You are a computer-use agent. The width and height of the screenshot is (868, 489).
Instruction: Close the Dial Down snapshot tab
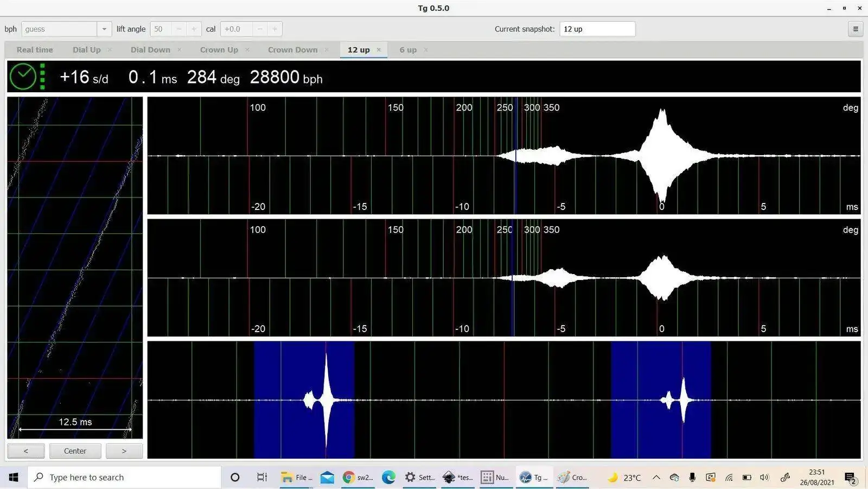click(179, 50)
